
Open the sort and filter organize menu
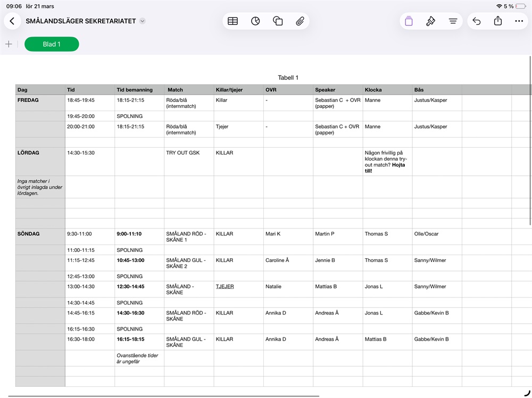453,21
